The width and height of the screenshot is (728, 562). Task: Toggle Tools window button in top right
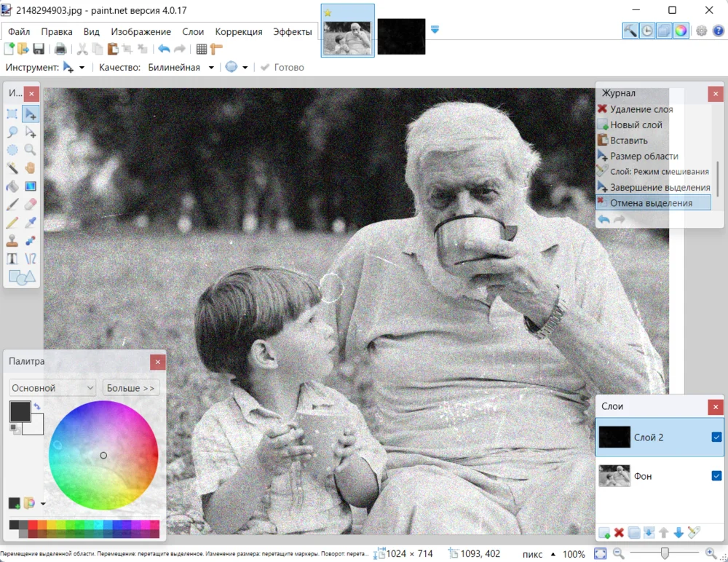click(x=630, y=31)
